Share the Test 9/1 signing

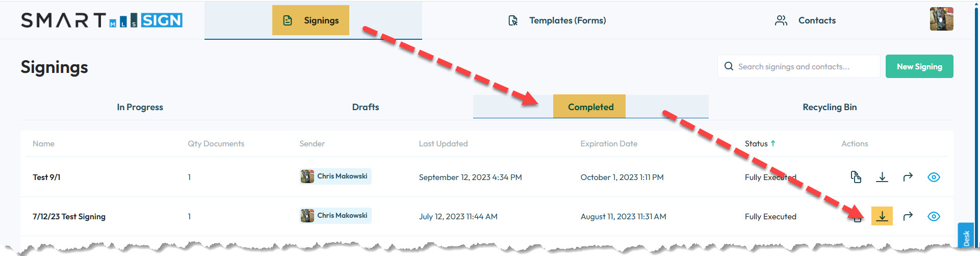(908, 177)
